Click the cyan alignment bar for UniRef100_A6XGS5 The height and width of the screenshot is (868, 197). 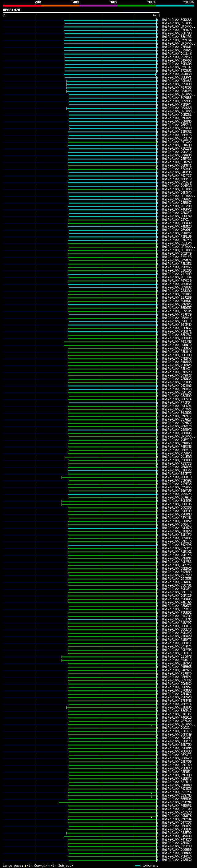tap(112, 108)
